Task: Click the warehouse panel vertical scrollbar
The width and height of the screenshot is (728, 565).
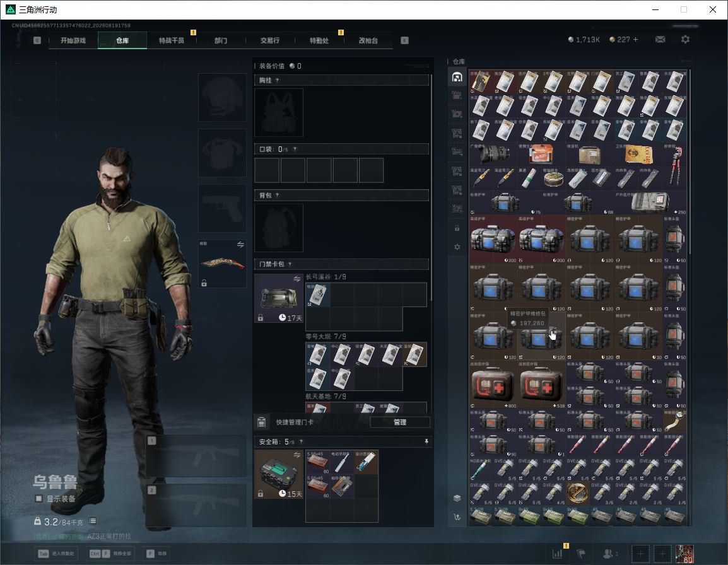Action: pyautogui.click(x=690, y=161)
